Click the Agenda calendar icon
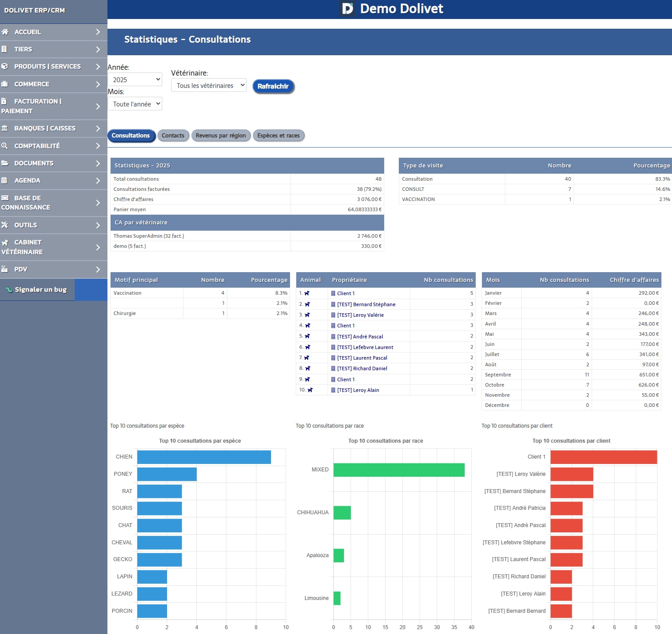 point(4,180)
